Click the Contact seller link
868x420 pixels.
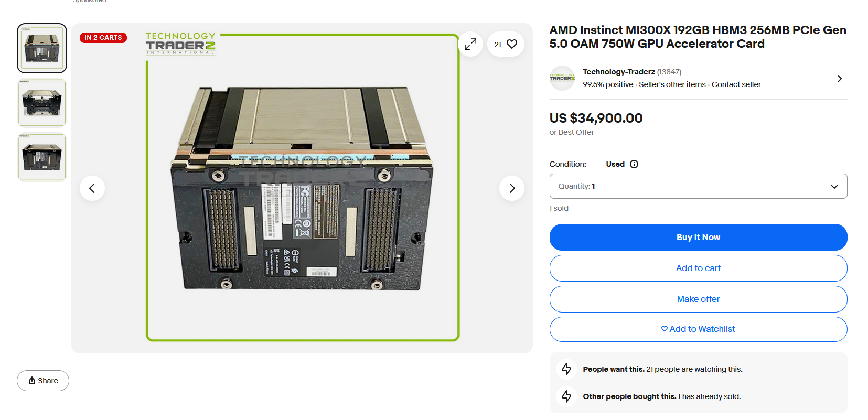[736, 84]
